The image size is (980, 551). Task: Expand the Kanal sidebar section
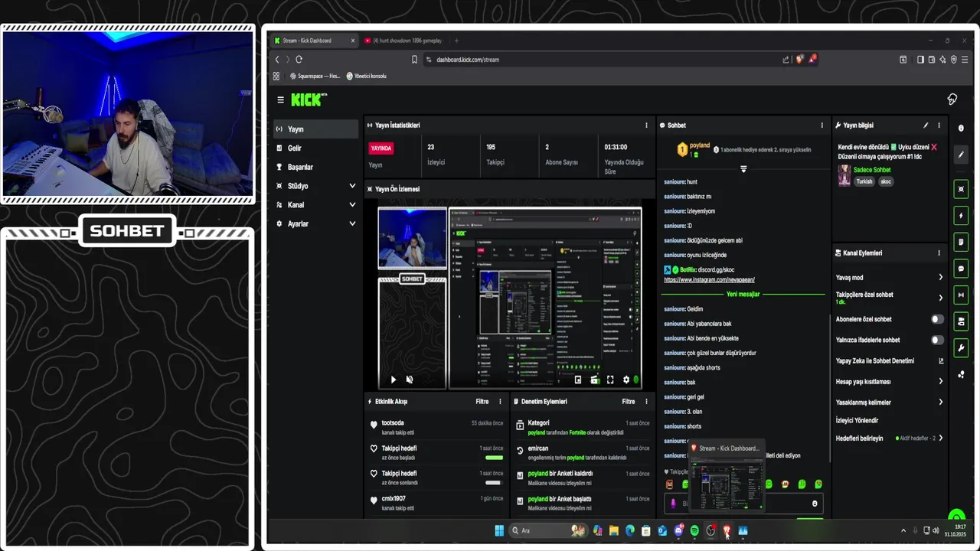352,205
